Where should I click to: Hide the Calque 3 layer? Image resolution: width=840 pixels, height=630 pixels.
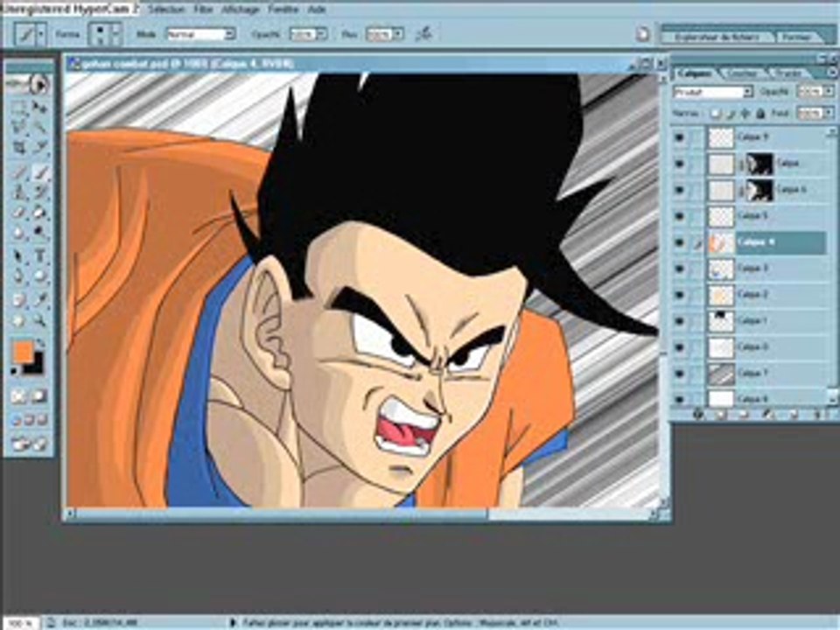coord(679,269)
